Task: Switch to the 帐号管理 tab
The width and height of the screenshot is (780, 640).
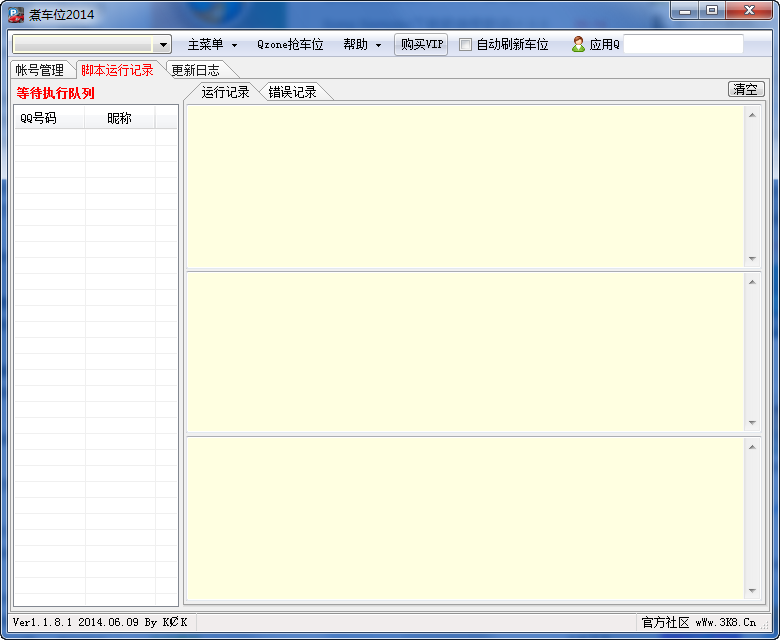Action: point(40,70)
